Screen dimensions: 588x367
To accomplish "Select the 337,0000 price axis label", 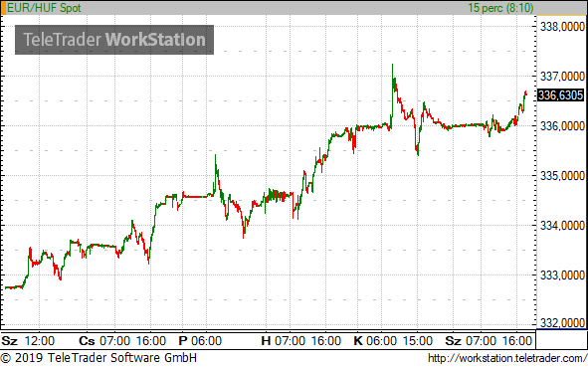I will pos(562,77).
